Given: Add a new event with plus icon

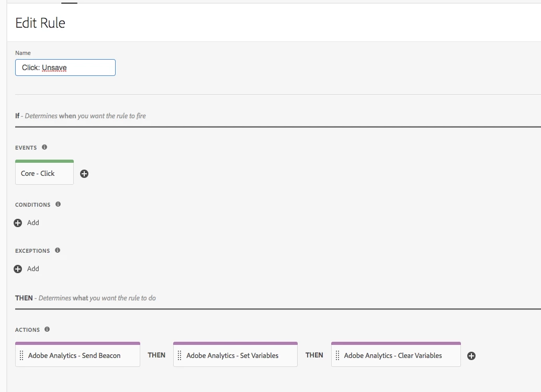Looking at the screenshot, I should 84,174.
